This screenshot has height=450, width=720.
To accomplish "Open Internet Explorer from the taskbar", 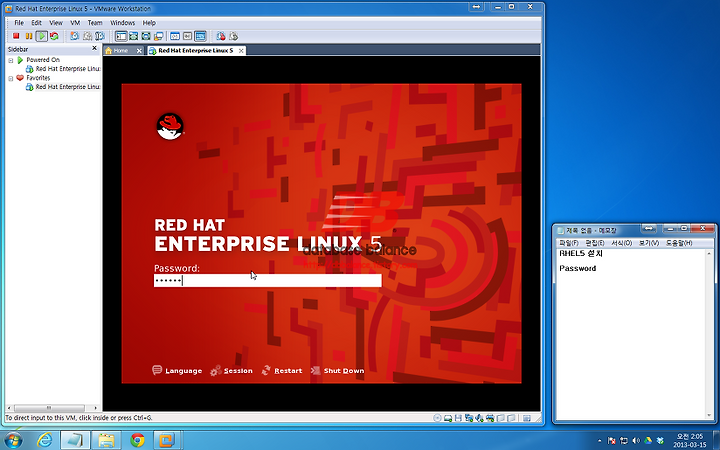I will coord(45,440).
